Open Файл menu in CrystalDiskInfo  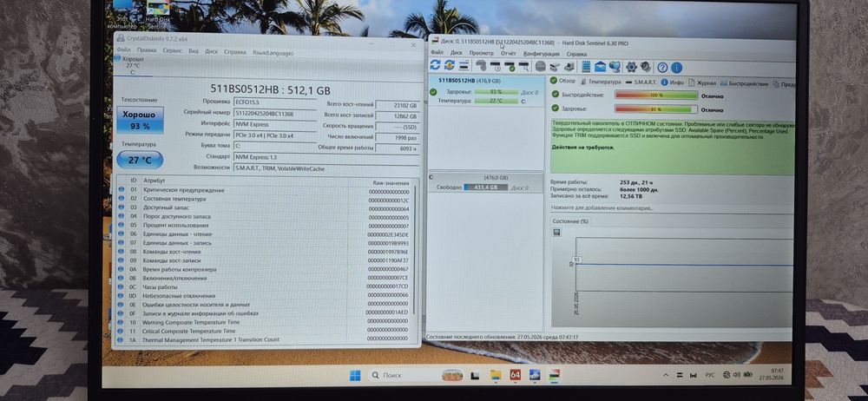[x=123, y=49]
